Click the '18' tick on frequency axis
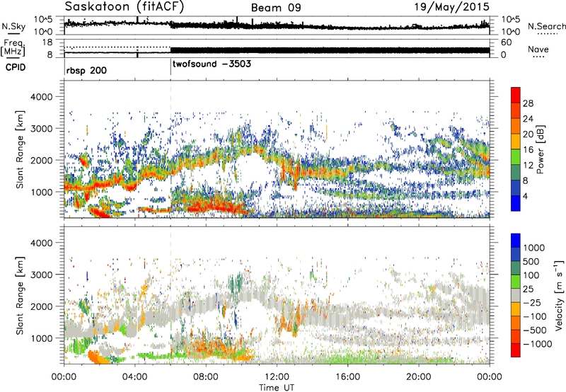Viewport: 566px width, 392px height. coord(47,42)
